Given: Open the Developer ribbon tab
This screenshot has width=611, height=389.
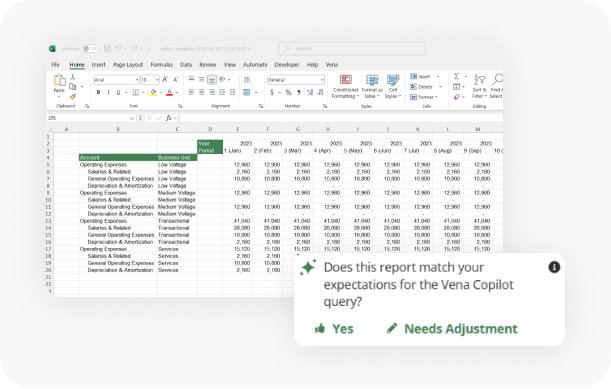Looking at the screenshot, I should point(287,65).
